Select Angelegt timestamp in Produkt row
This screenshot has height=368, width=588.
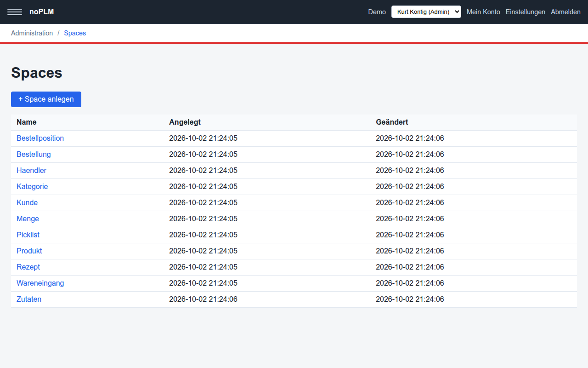[x=203, y=251]
